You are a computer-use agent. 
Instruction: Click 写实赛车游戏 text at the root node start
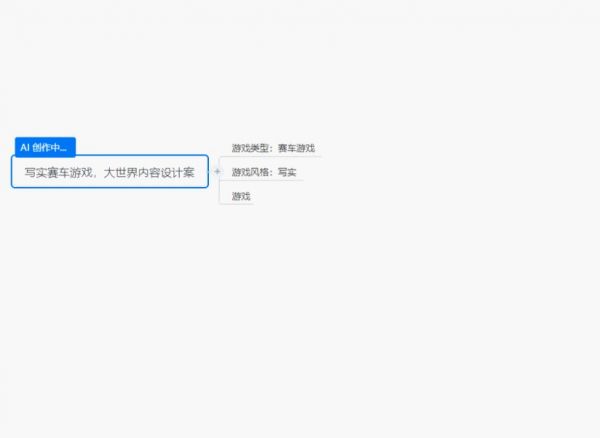[x=60, y=172]
